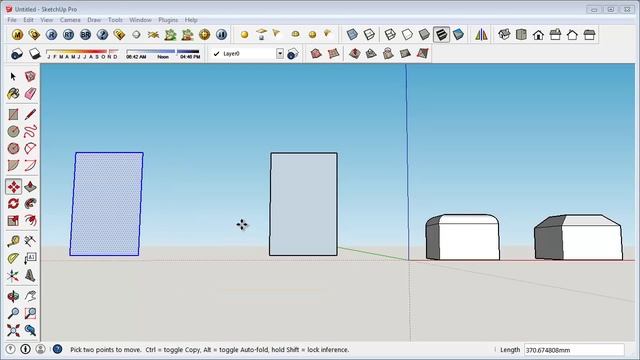This screenshot has width=640, height=360.
Task: Choose the Circle drawing tool
Action: (x=13, y=131)
